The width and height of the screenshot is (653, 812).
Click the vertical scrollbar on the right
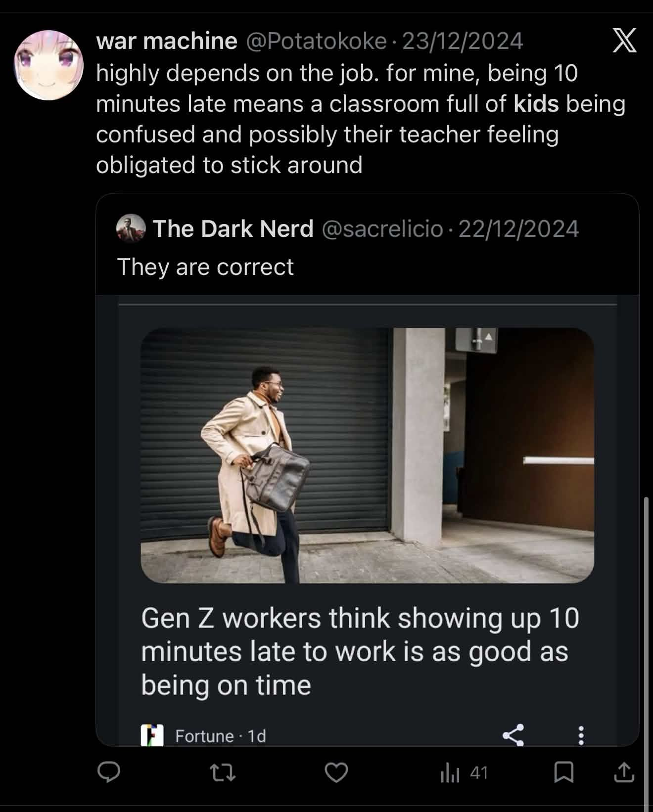pyautogui.click(x=647, y=643)
